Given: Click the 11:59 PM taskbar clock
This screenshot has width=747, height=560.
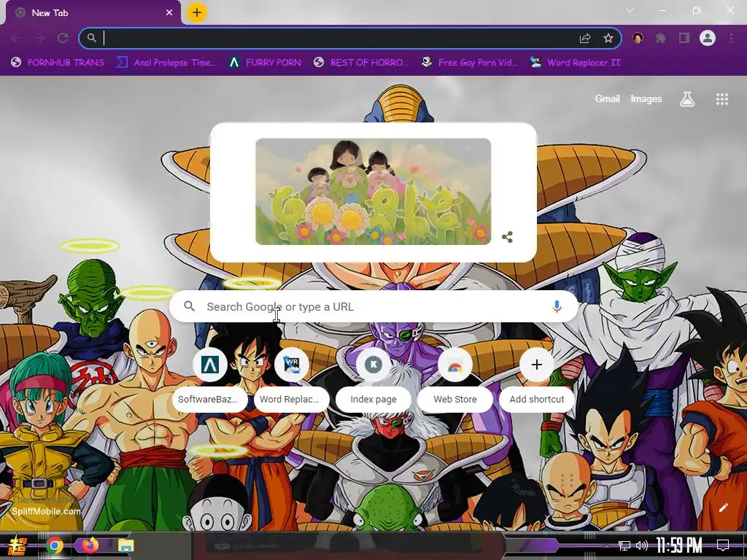Looking at the screenshot, I should pyautogui.click(x=679, y=545).
